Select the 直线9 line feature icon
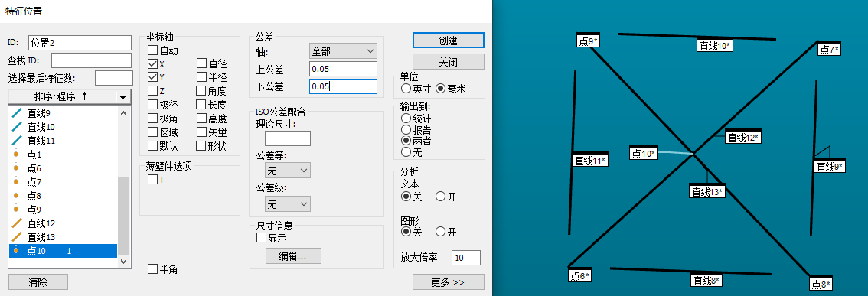Screen dimensions: 868x296 click(x=17, y=113)
